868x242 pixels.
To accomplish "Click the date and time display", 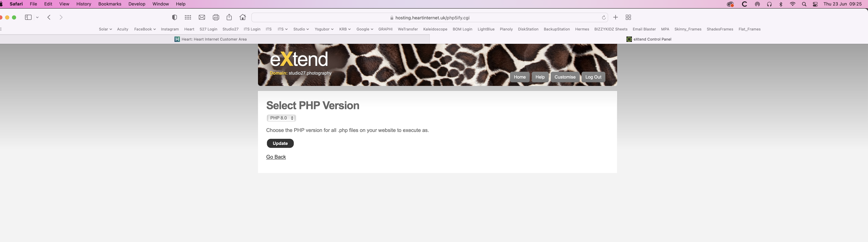I will pos(842,4).
